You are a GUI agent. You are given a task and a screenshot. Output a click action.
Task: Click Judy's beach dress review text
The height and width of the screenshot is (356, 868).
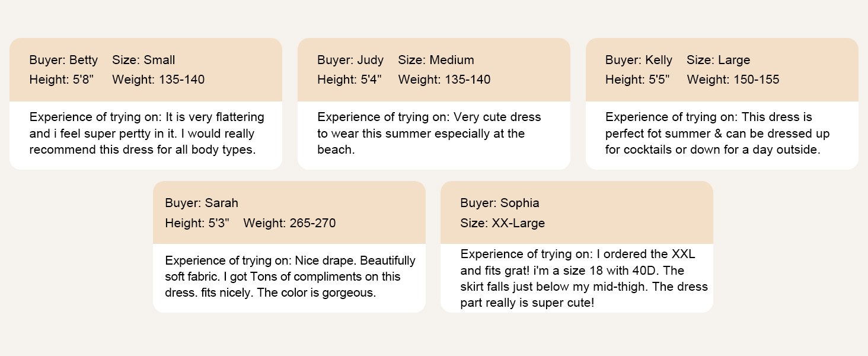(429, 133)
